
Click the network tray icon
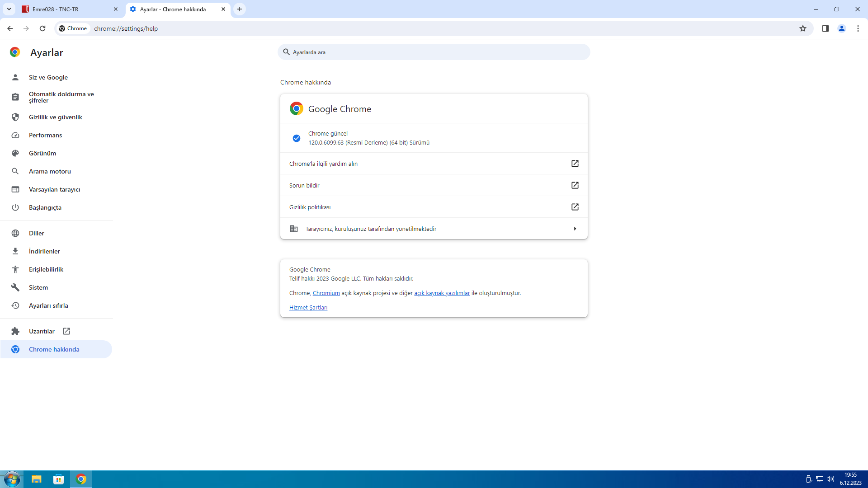point(820,479)
